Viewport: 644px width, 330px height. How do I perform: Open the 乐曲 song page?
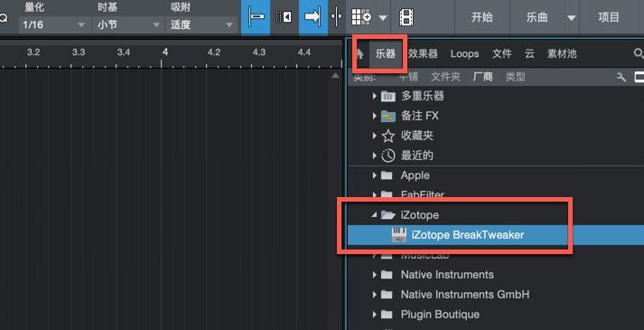(x=537, y=17)
